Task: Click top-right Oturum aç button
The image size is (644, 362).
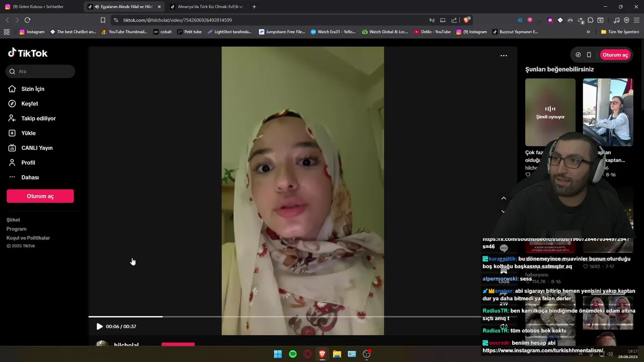Action: click(615, 55)
